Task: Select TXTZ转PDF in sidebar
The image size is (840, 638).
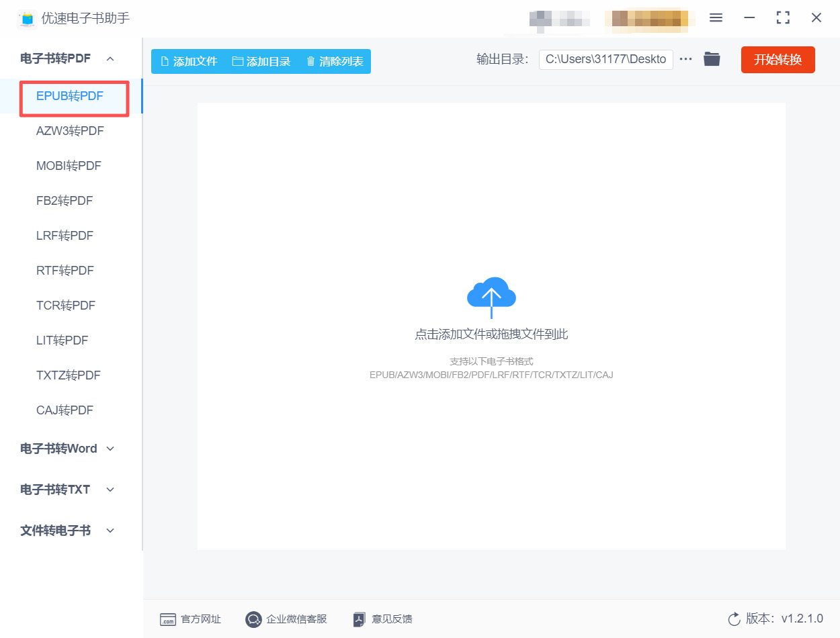Action: pos(71,375)
